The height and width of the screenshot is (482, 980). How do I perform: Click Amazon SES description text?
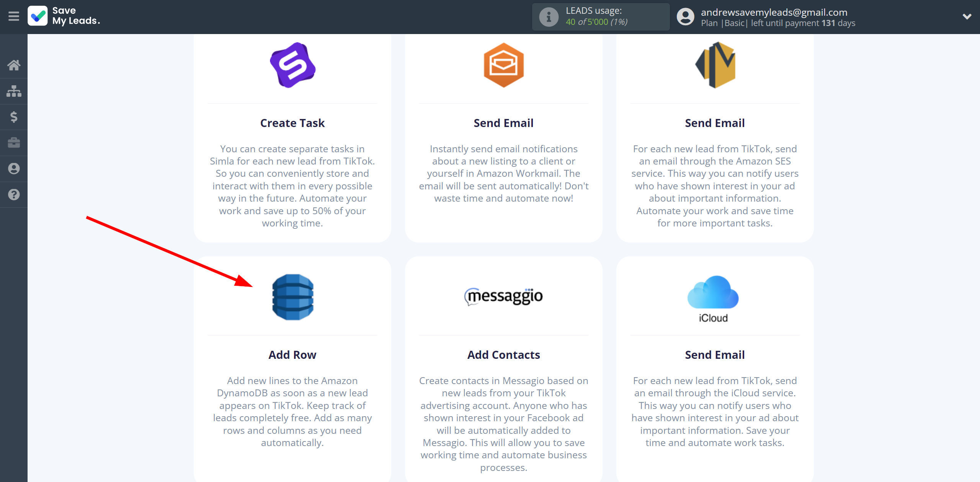(x=715, y=186)
